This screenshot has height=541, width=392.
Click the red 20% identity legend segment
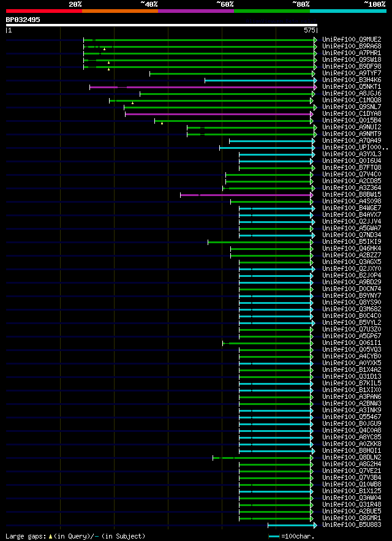(44, 10)
